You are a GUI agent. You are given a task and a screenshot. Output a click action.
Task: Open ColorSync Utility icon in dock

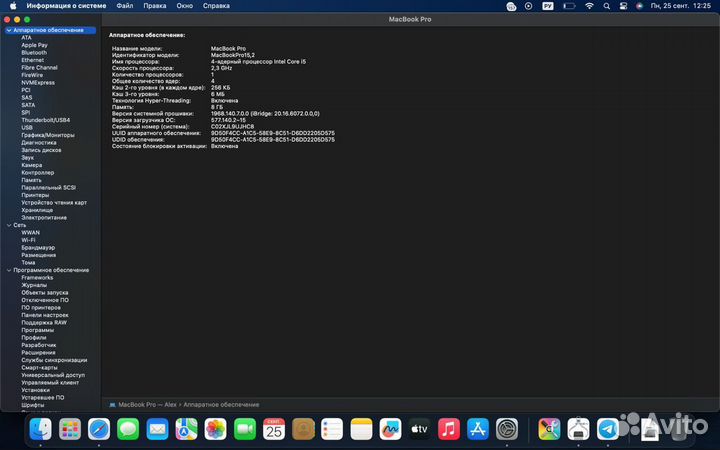(x=549, y=429)
